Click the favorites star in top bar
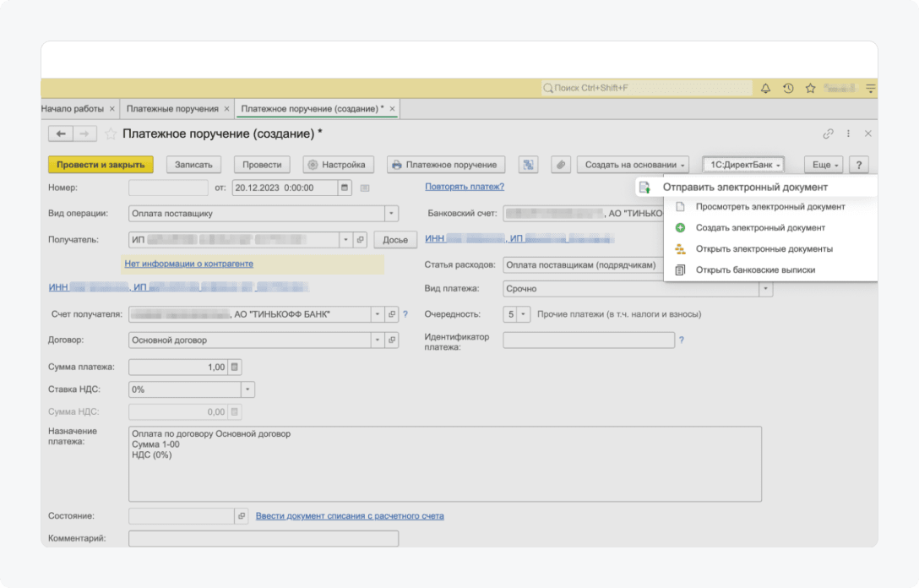 tap(810, 88)
